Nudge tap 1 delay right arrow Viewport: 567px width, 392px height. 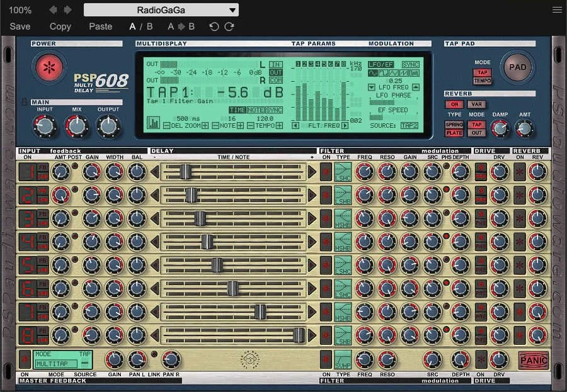tap(312, 172)
